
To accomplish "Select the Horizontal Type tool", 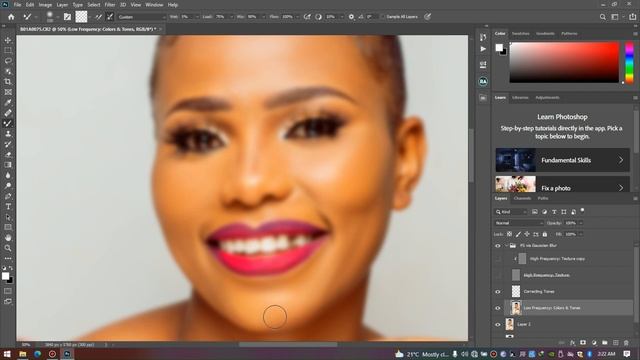I will [8, 207].
